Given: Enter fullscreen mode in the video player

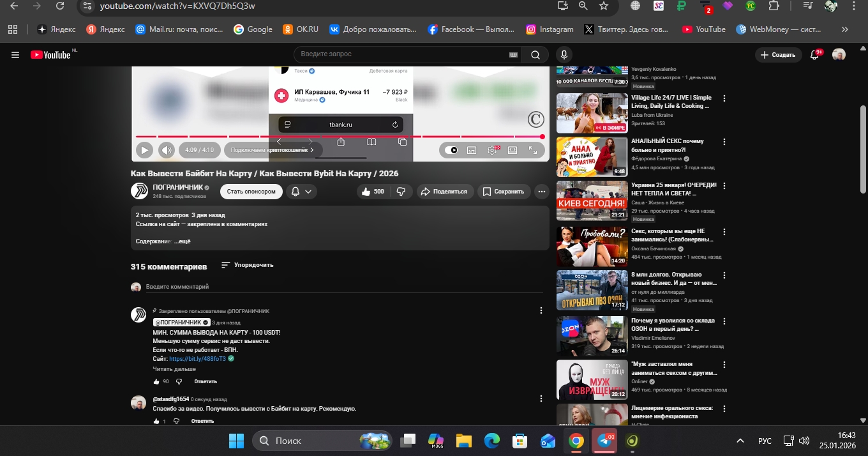Looking at the screenshot, I should click(533, 150).
